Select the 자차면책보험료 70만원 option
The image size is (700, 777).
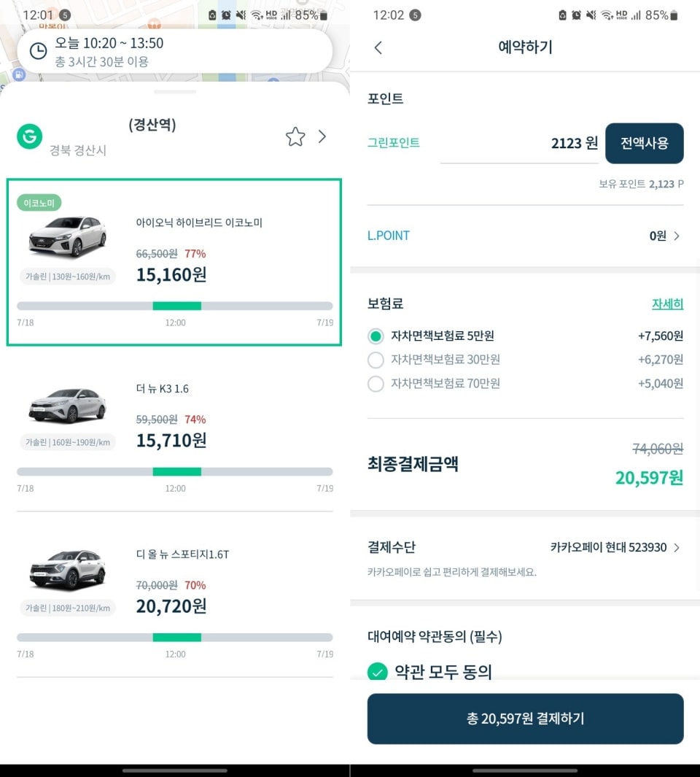375,383
